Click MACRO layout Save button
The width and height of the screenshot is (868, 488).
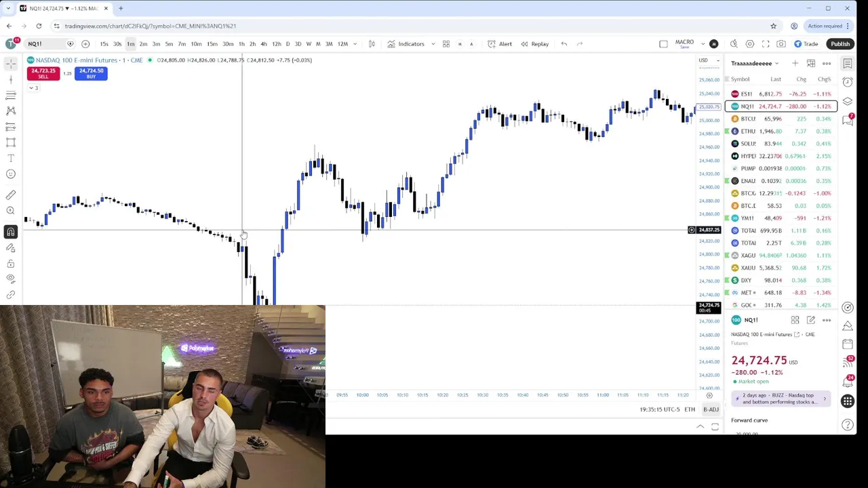click(684, 47)
